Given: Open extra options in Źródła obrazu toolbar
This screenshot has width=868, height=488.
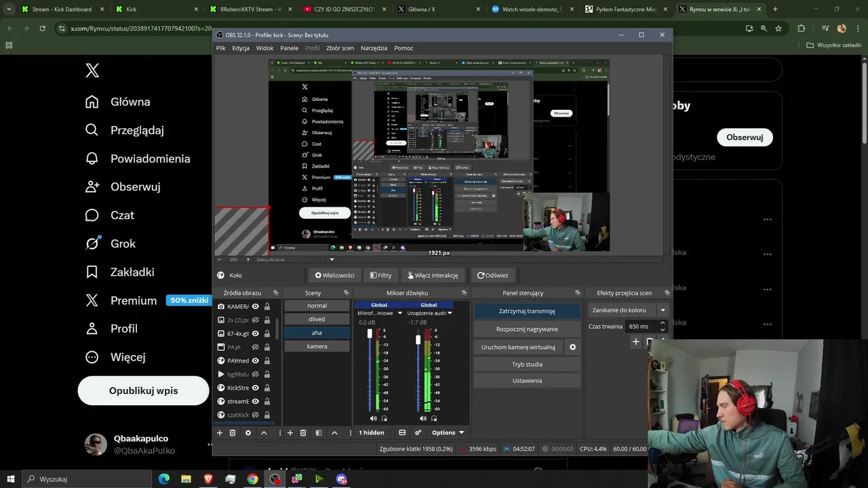Looking at the screenshot, I should 279,432.
